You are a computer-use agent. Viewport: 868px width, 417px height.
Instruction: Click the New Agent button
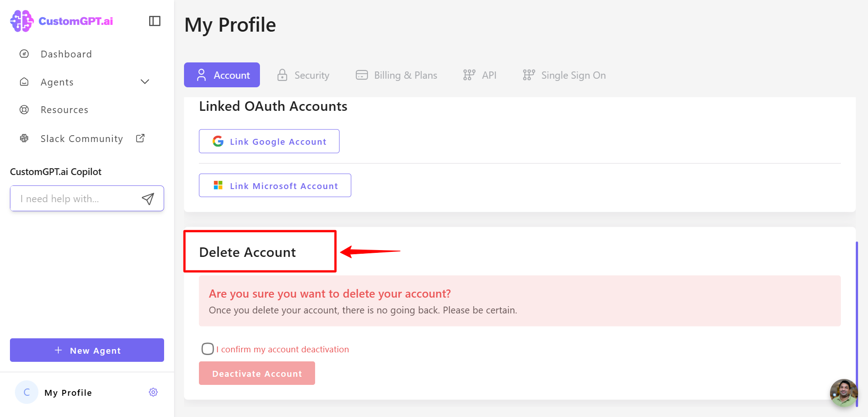coord(87,350)
